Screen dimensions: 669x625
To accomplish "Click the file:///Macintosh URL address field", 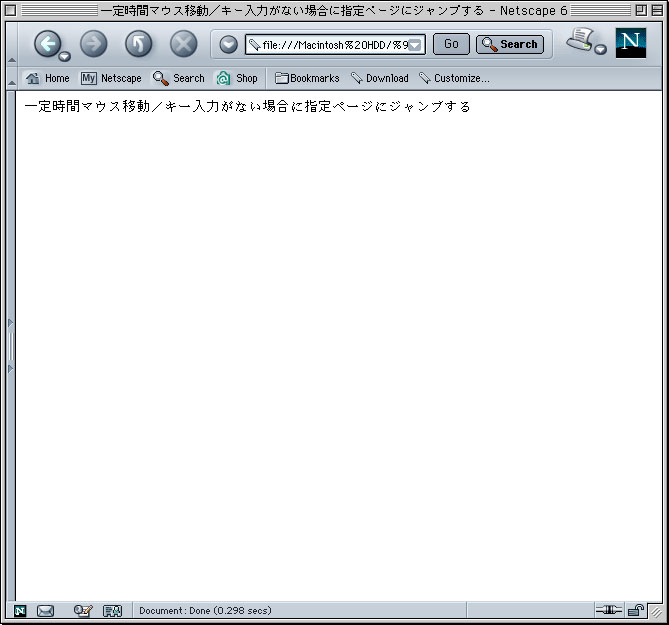I will click(335, 44).
